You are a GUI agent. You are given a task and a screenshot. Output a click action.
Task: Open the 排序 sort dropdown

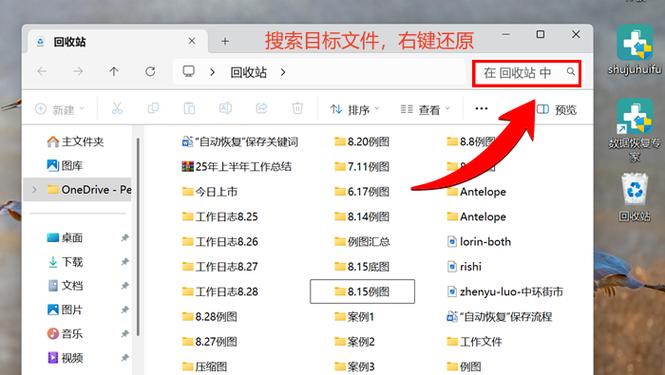click(355, 109)
